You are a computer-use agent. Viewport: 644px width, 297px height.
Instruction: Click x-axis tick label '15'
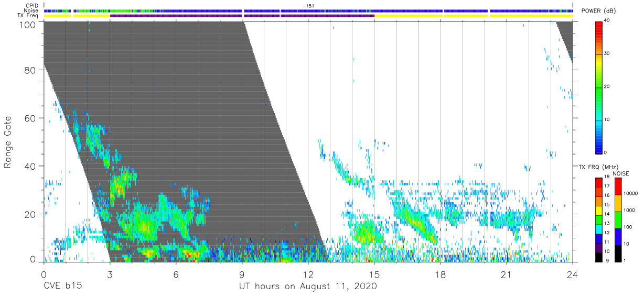click(x=374, y=275)
